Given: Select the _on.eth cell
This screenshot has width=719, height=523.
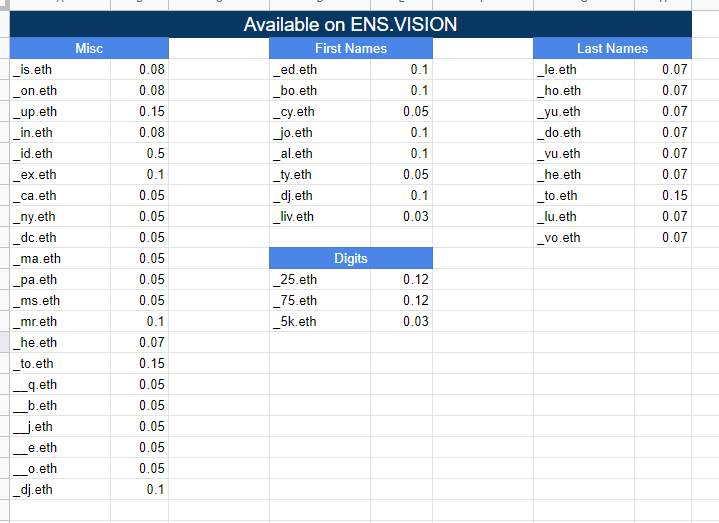Looking at the screenshot, I should pyautogui.click(x=60, y=90).
